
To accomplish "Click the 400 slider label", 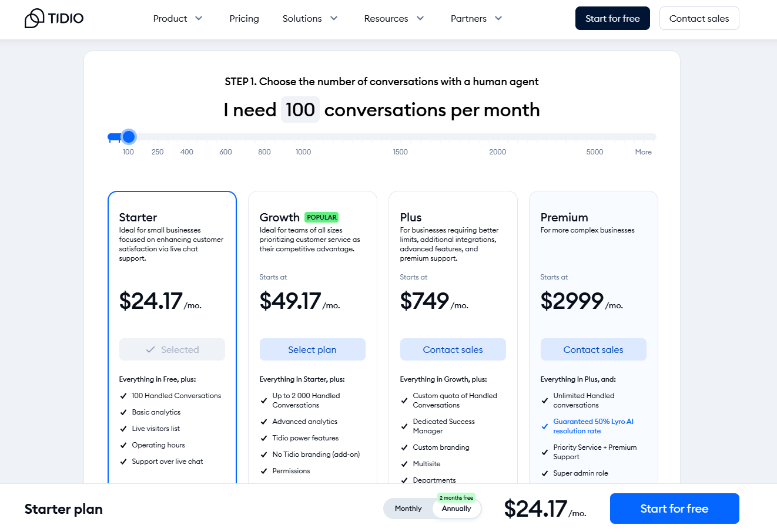I will coord(187,151).
